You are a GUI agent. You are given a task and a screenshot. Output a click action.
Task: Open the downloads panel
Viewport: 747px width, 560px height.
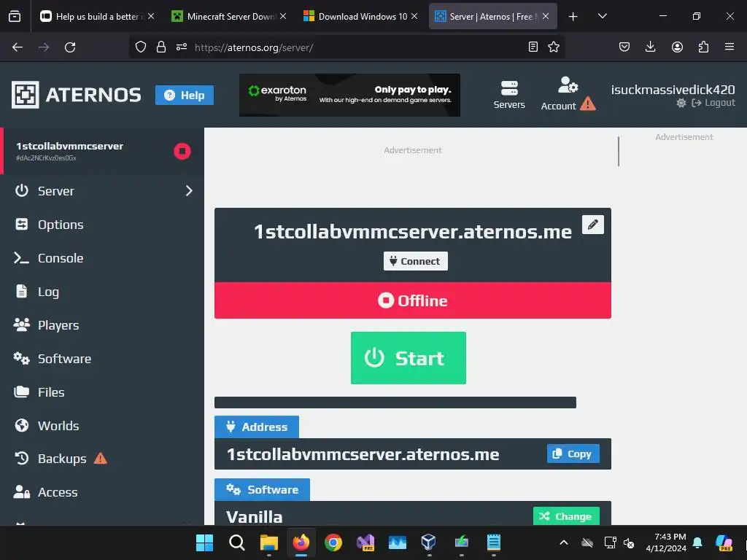click(650, 47)
